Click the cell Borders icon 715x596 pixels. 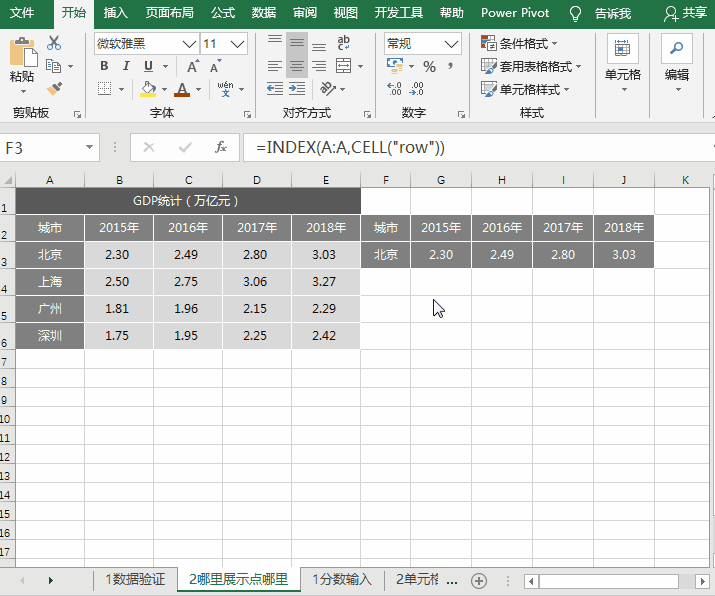104,88
